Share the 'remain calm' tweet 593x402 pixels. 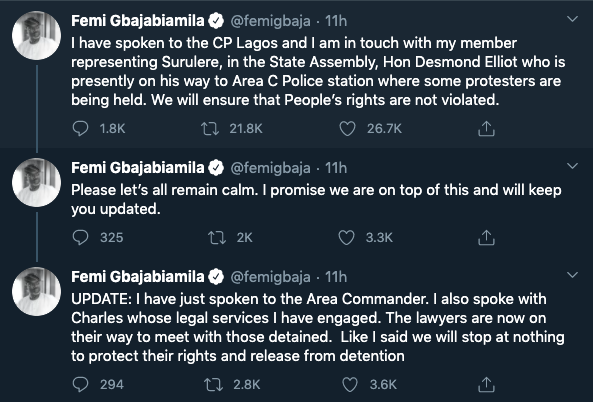click(x=486, y=238)
